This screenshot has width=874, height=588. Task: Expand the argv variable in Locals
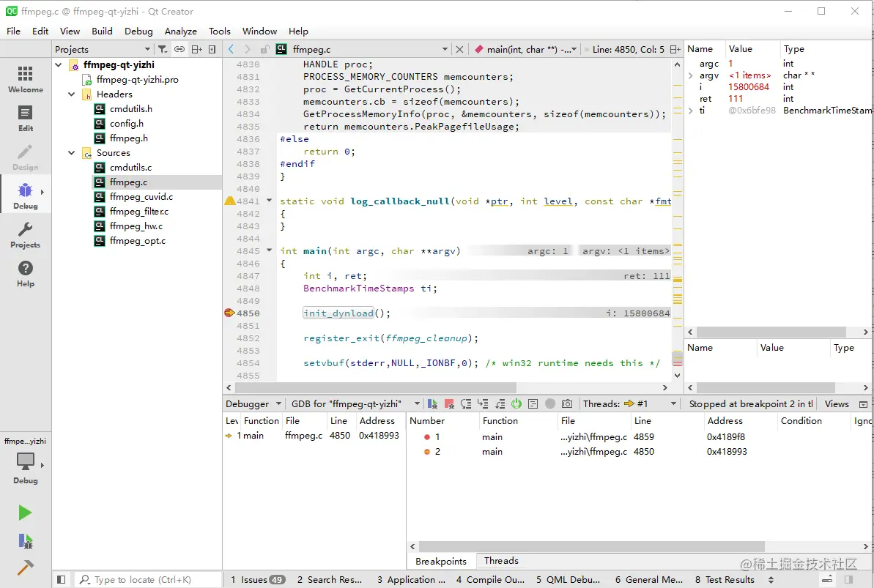[691, 75]
